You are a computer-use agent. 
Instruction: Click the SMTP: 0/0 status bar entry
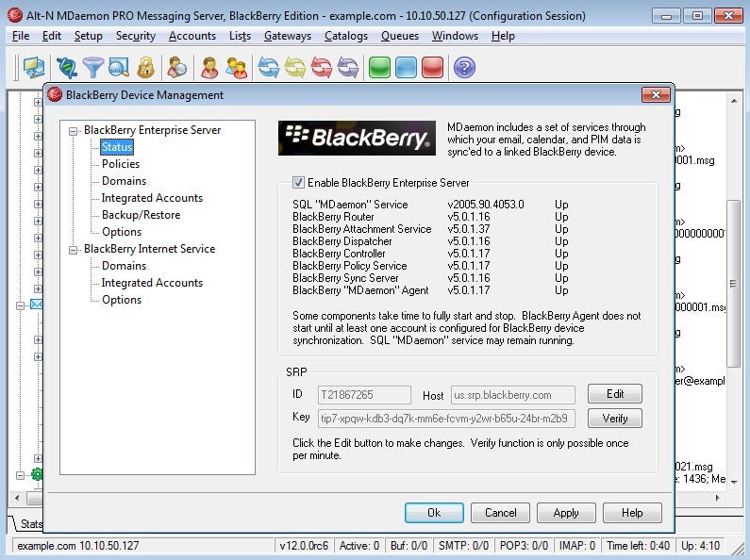[463, 545]
